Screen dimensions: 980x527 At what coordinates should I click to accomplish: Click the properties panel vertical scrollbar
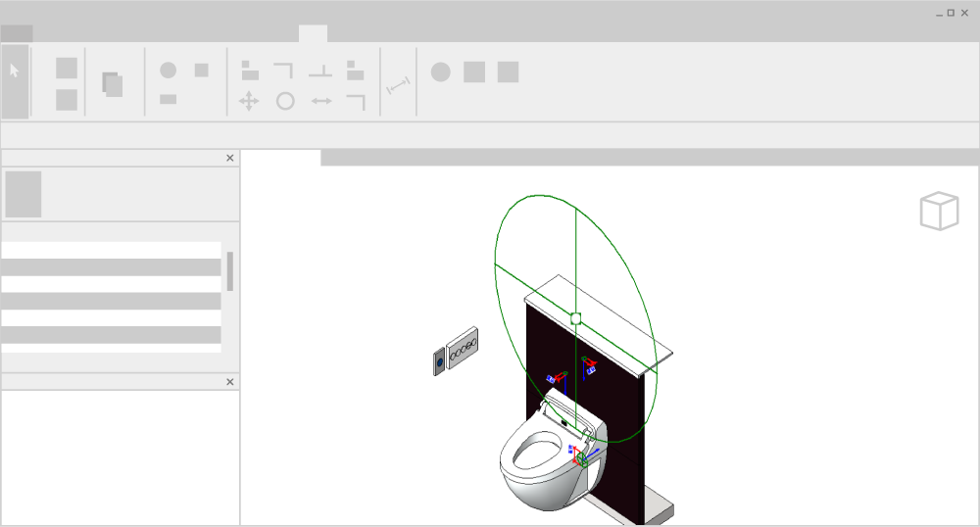(230, 271)
